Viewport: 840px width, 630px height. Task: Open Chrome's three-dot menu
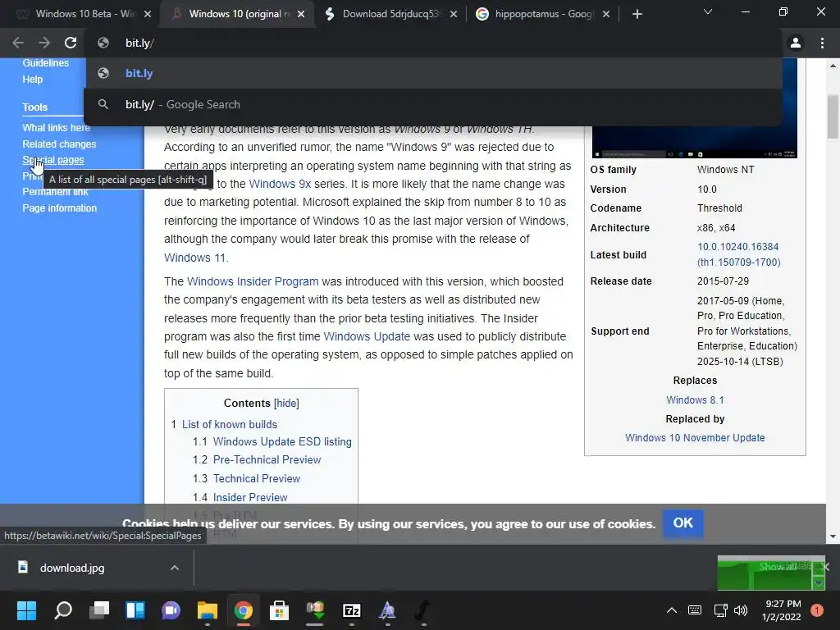(x=822, y=43)
